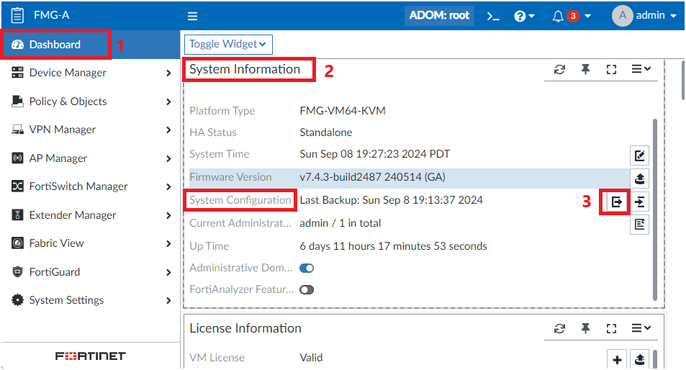This screenshot has height=370, width=686.
Task: Click the backup system configuration icon
Action: [617, 202]
